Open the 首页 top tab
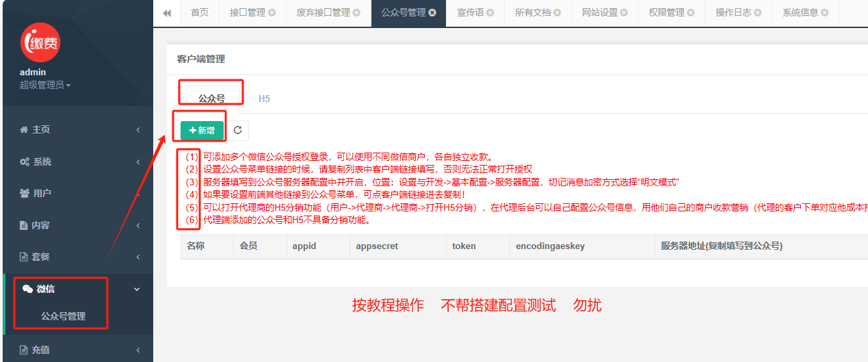 (199, 13)
